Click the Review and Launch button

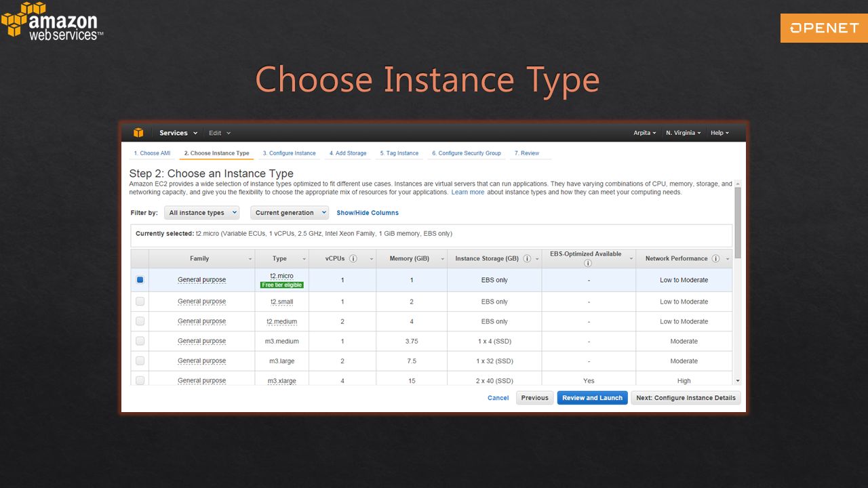592,398
